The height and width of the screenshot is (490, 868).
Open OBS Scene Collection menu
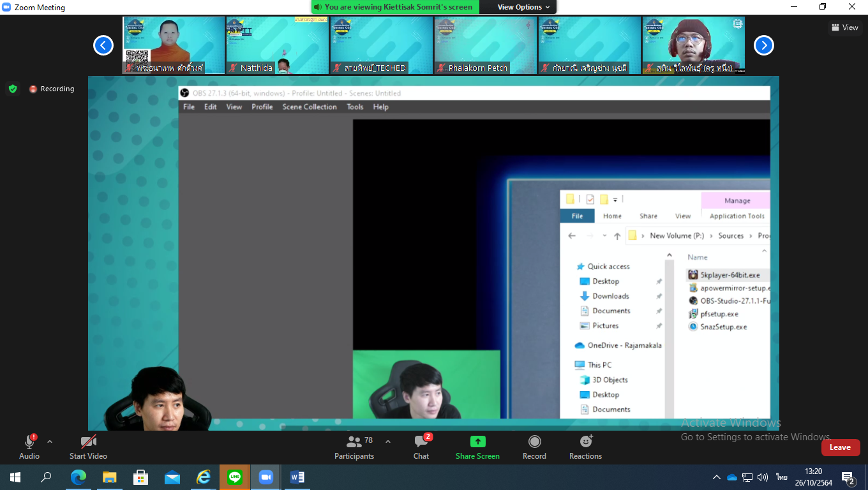tap(310, 107)
